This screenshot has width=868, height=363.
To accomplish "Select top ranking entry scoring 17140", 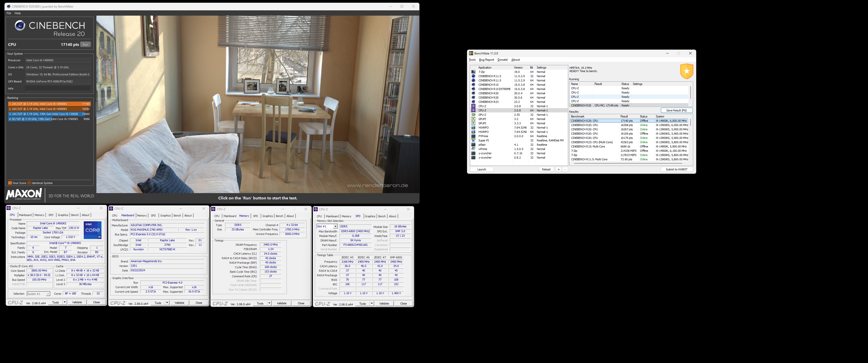I will 49,104.
